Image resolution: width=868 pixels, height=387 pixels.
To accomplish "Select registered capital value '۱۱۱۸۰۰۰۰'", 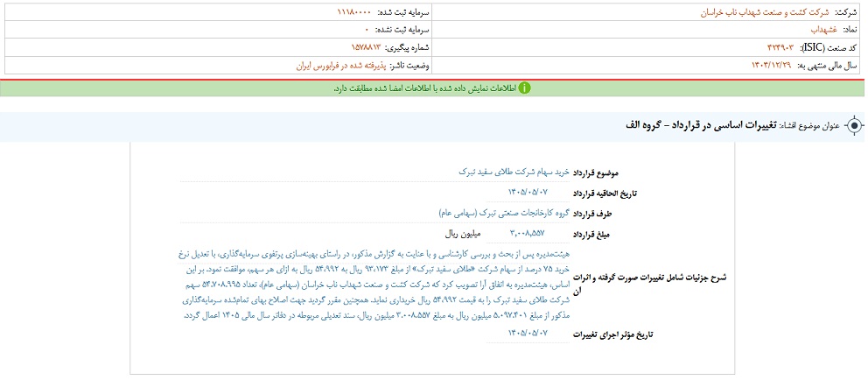I will click(353, 11).
